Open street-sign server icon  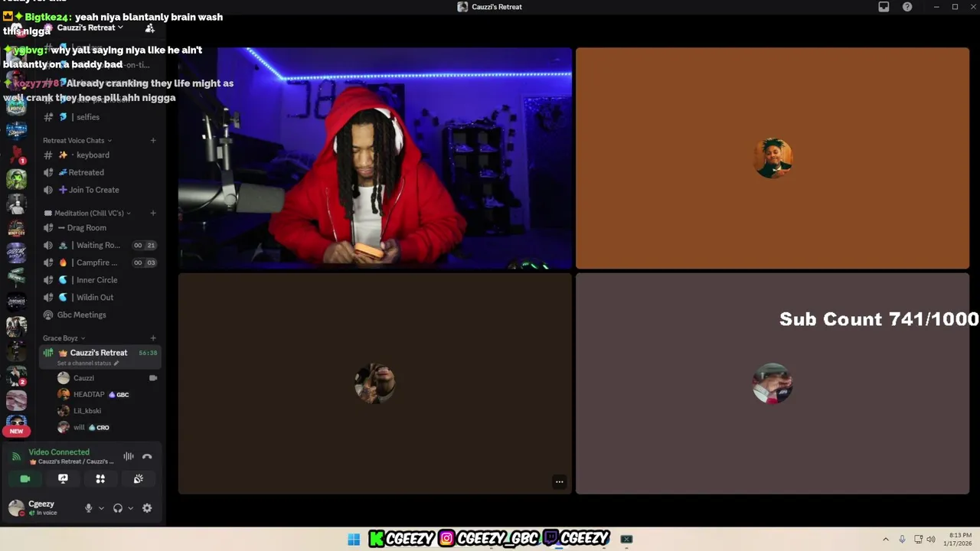pyautogui.click(x=17, y=277)
